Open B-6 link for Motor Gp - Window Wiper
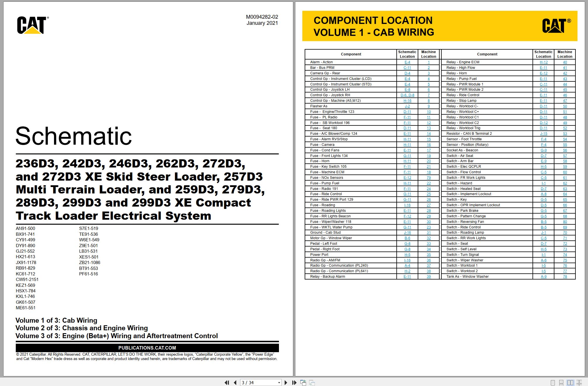Screen dimensions: 588x386 [407, 238]
